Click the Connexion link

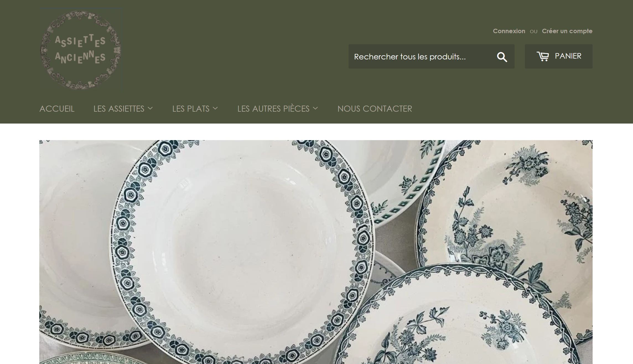point(509,31)
